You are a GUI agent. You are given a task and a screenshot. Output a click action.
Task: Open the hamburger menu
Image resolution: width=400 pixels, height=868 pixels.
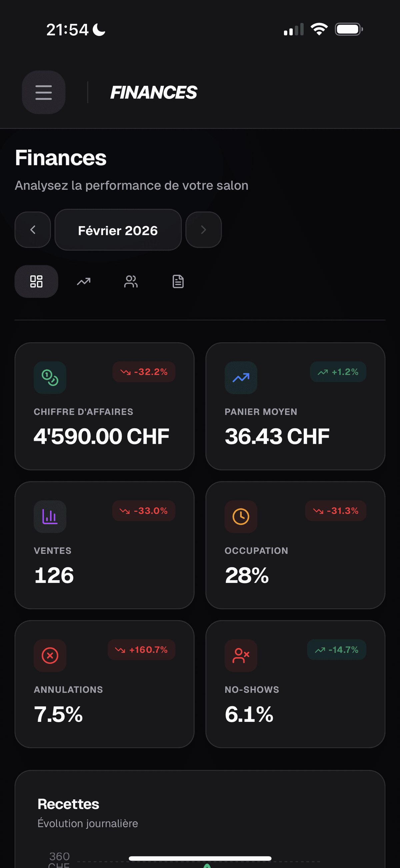point(44,92)
